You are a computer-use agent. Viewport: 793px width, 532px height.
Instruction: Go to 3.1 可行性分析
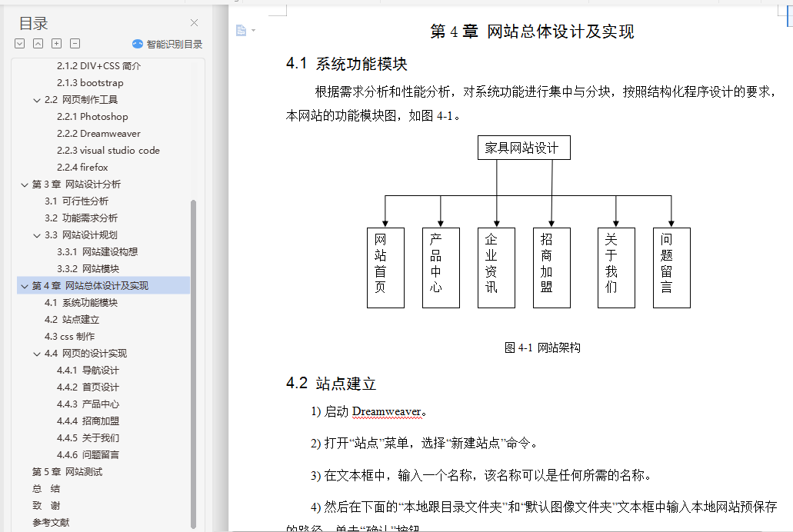coord(76,201)
